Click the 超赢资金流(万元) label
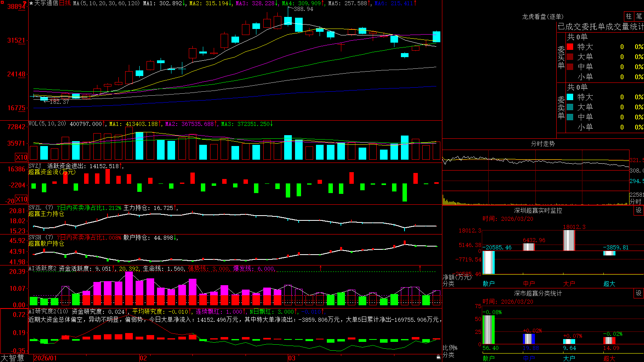The image size is (644, 362). (52, 172)
